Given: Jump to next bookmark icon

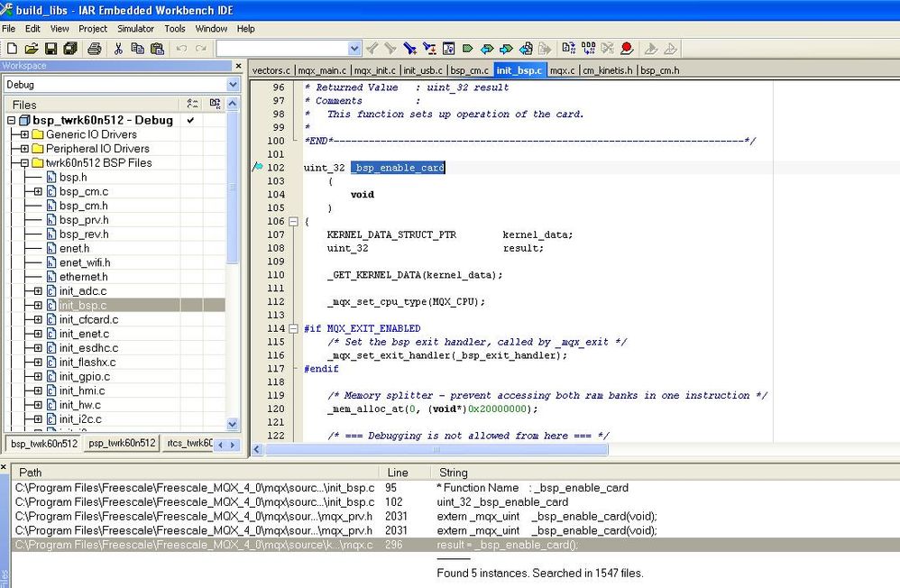Looking at the screenshot, I should [506, 49].
